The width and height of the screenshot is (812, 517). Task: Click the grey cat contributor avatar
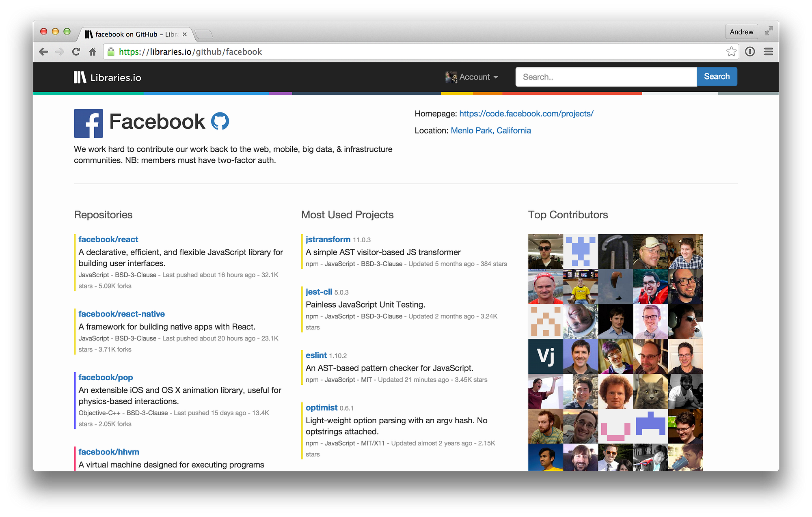click(650, 391)
